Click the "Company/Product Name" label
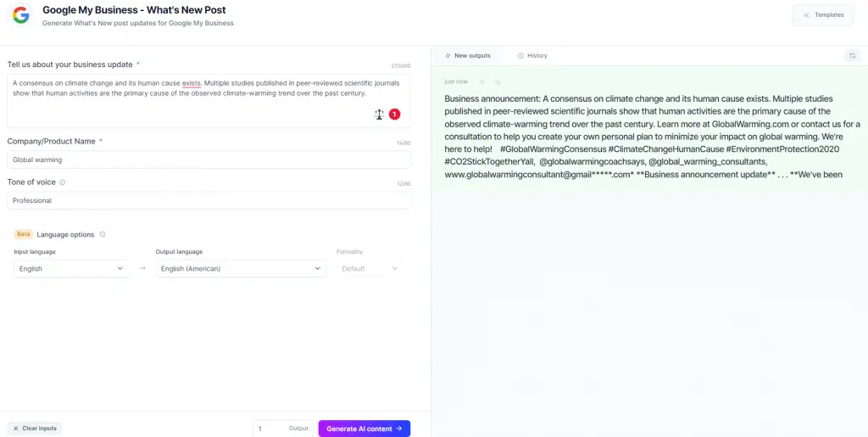The image size is (868, 437). (x=51, y=141)
